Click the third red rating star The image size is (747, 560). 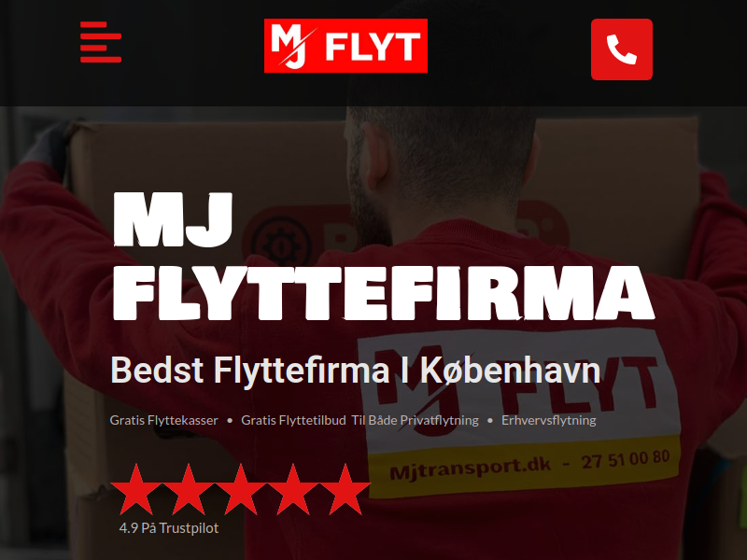point(241,489)
